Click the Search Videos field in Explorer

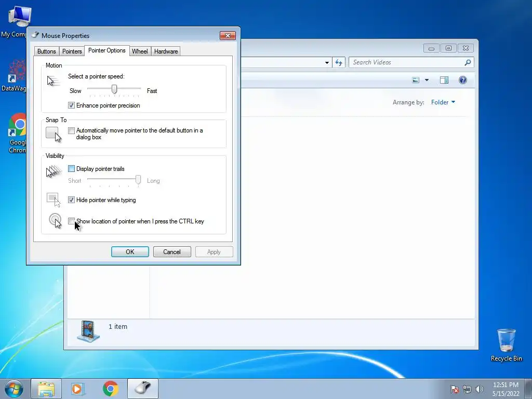[x=411, y=62]
